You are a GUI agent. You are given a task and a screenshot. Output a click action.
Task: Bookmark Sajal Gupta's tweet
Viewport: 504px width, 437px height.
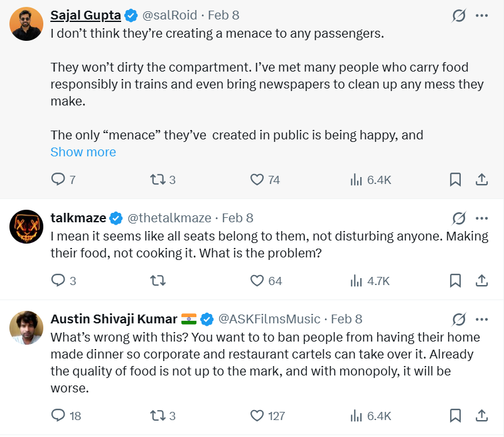pyautogui.click(x=456, y=180)
